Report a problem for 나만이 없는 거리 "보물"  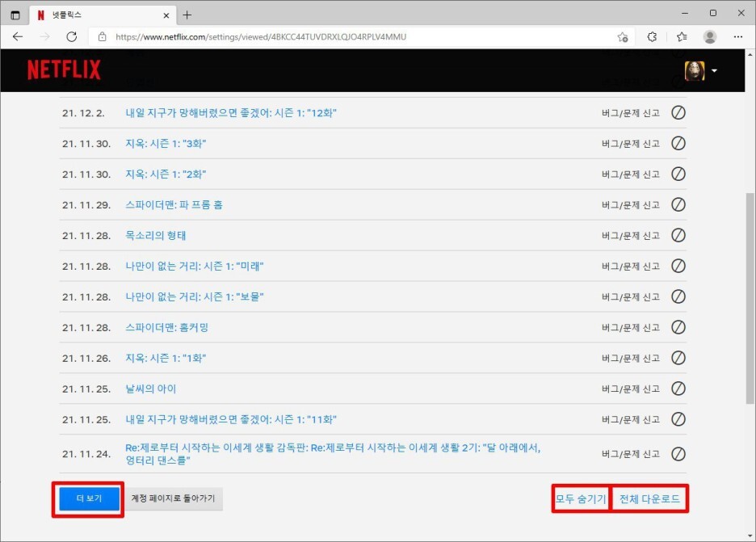click(x=631, y=296)
